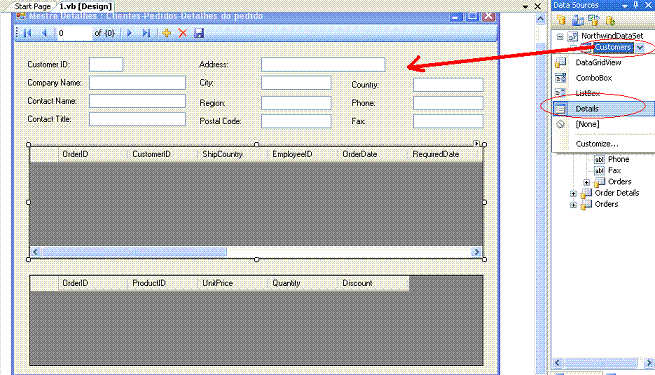Click the OrderDate column header in Orders grid
The width and height of the screenshot is (655, 375).
coord(373,154)
